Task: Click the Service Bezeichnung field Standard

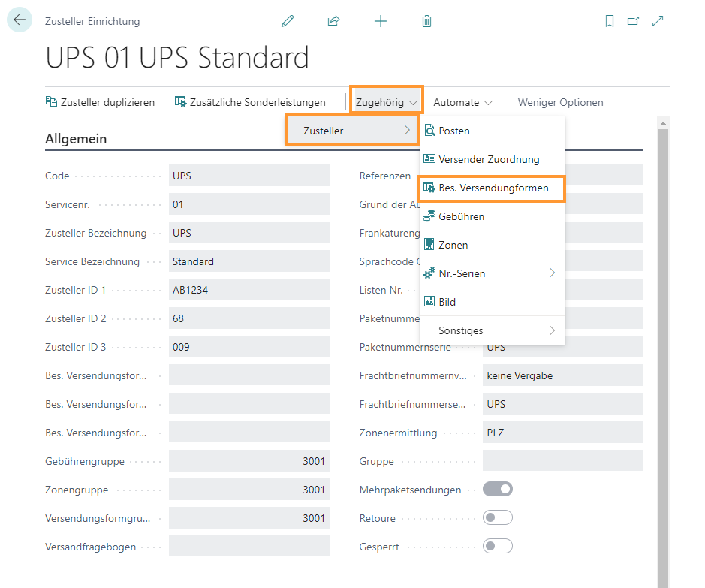Action: click(249, 261)
